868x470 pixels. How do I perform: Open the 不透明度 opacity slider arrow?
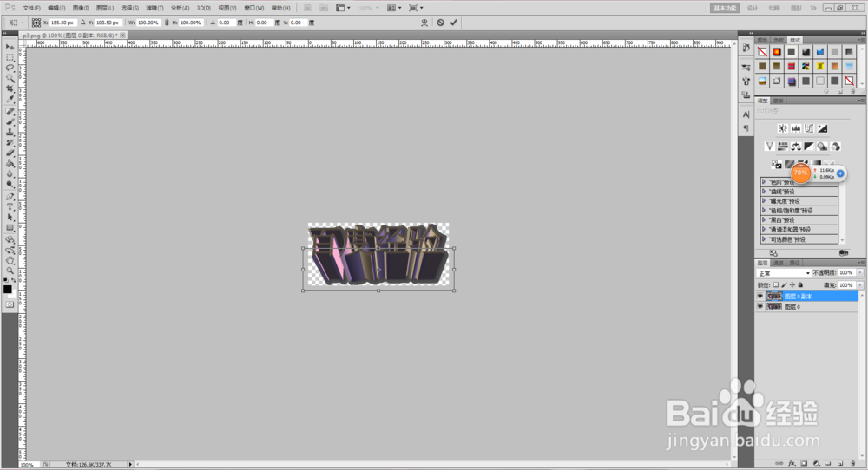tap(859, 272)
